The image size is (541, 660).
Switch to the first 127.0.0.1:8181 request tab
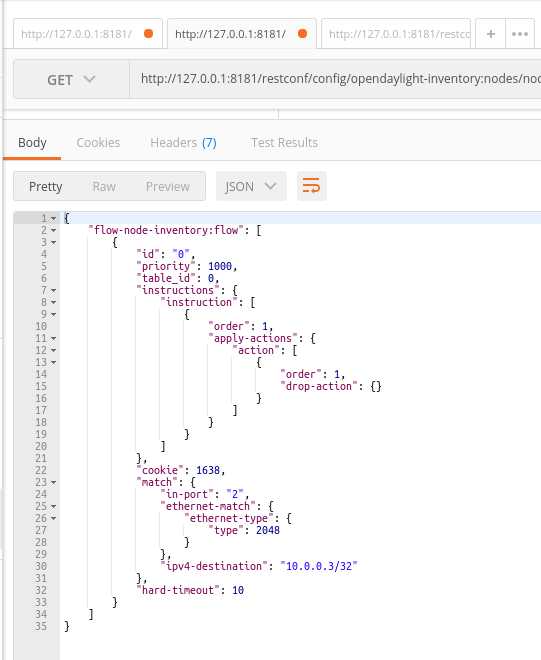88,34
